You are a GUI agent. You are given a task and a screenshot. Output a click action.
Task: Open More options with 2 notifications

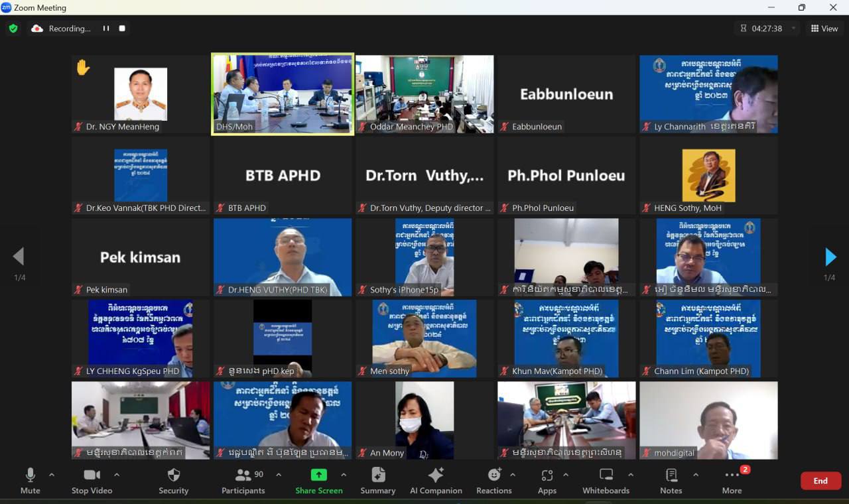click(732, 481)
